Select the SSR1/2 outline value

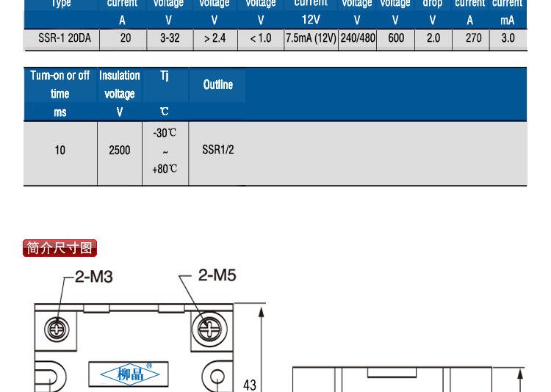click(217, 150)
